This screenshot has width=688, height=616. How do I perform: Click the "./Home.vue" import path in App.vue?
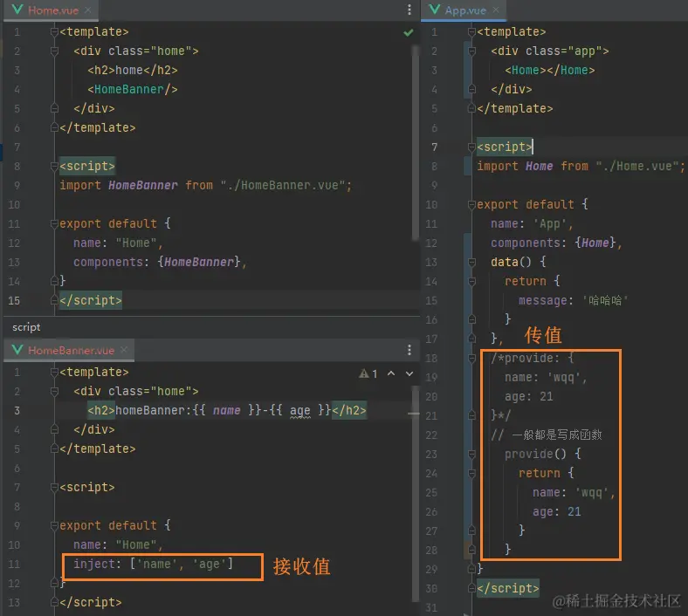point(637,166)
